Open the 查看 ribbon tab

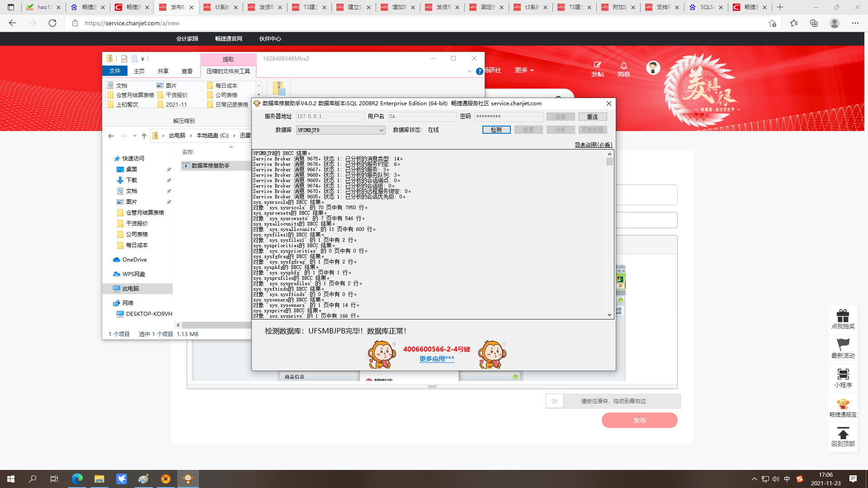click(187, 71)
